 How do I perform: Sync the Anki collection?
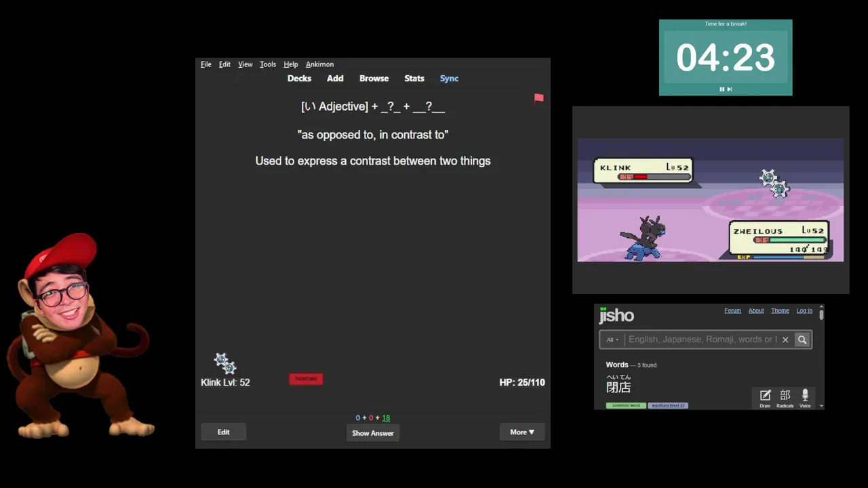coord(449,79)
